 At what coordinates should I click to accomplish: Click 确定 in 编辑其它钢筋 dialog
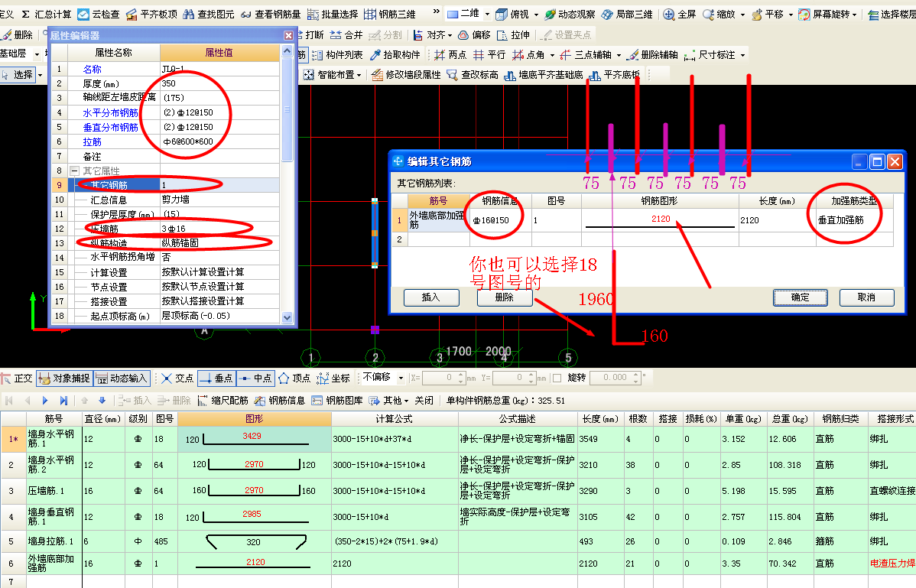(800, 297)
